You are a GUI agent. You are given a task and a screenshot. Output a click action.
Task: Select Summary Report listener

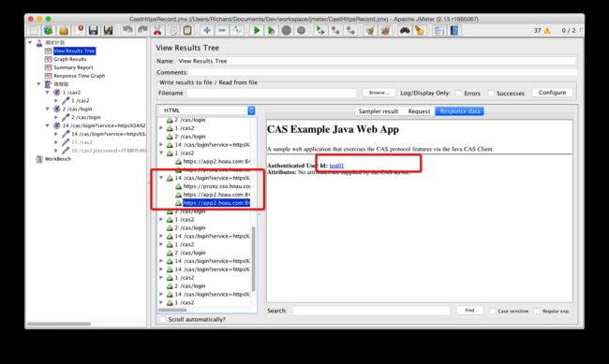73,67
